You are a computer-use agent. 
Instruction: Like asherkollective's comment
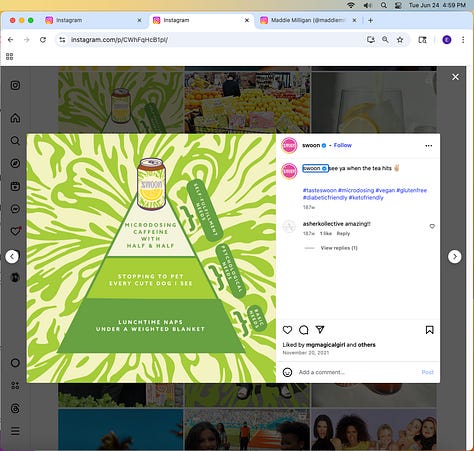(x=432, y=226)
